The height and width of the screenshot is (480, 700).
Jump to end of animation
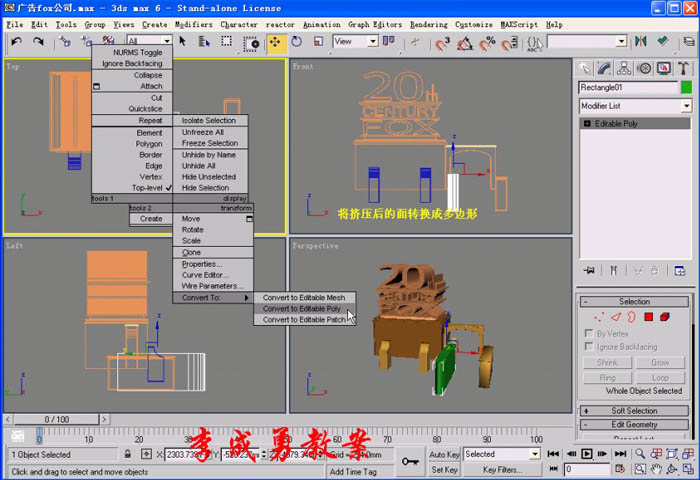click(621, 454)
